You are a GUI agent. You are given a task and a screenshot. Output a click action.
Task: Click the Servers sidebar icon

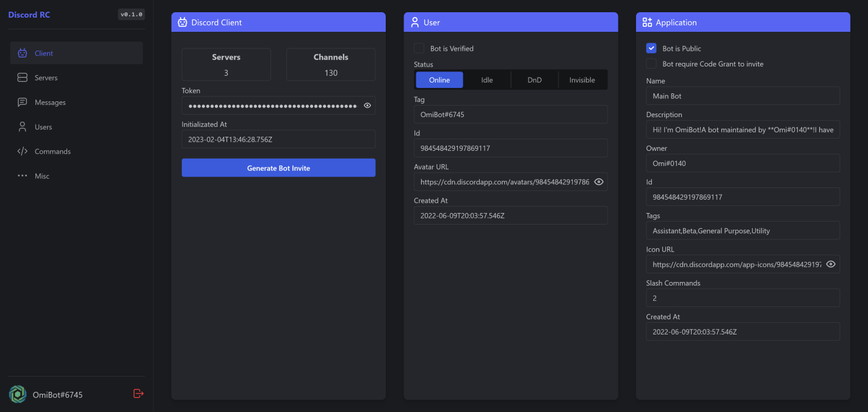click(23, 78)
